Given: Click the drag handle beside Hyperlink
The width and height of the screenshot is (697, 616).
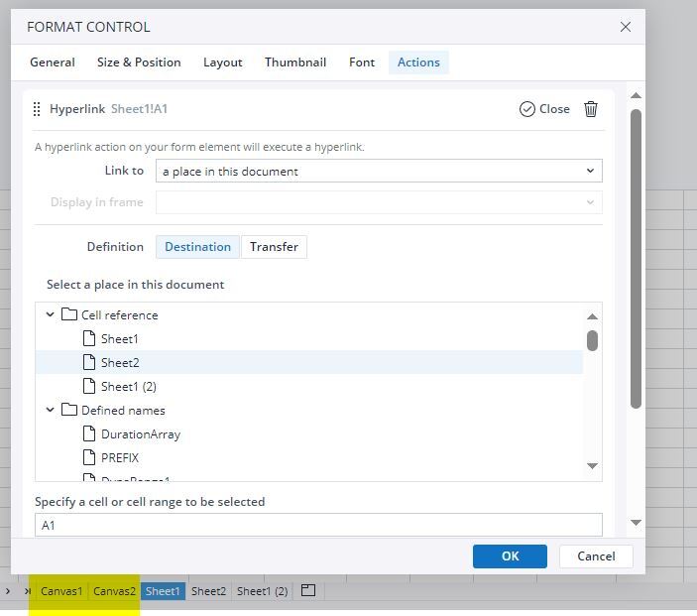Looking at the screenshot, I should pos(37,109).
